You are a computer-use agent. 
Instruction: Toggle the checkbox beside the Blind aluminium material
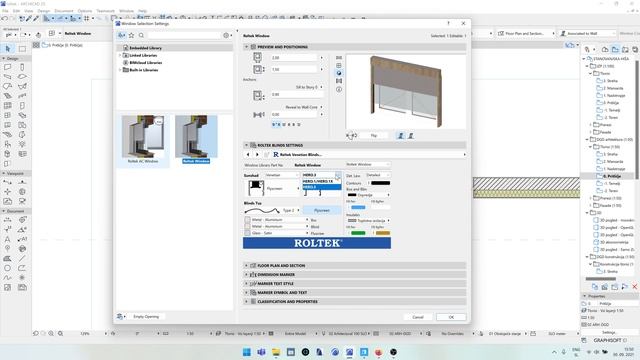247,226
